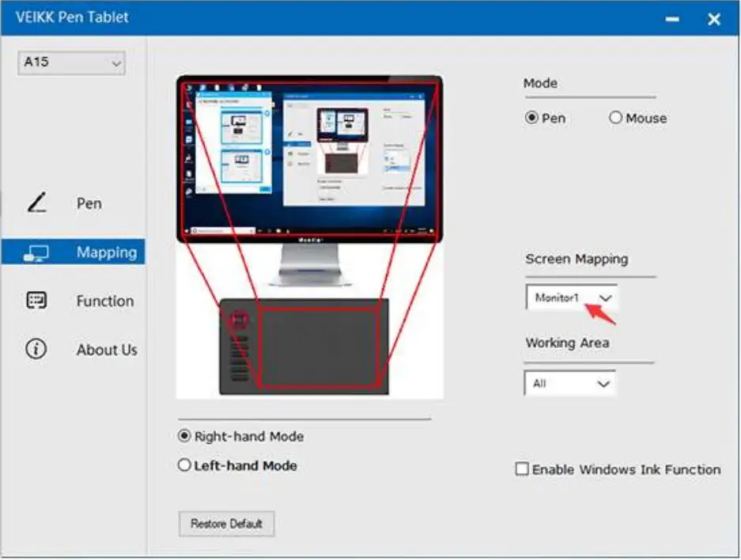Switch to the About Us tab
The height and width of the screenshot is (560, 741).
[106, 350]
